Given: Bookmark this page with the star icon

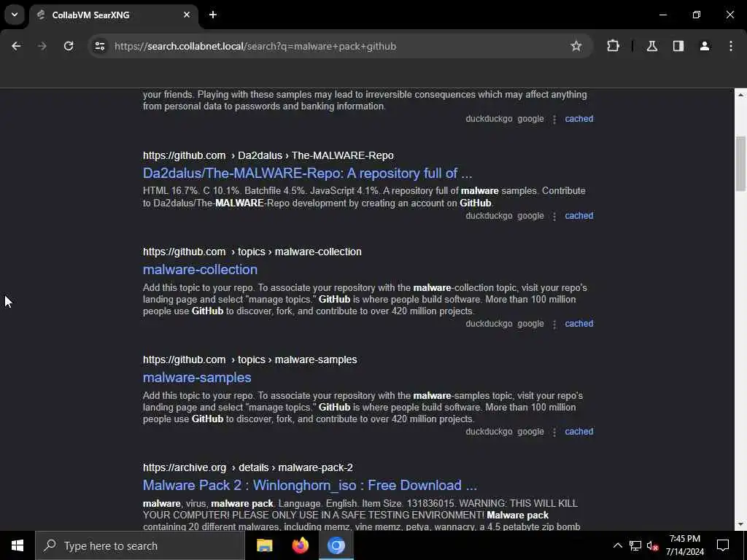Looking at the screenshot, I should click(576, 46).
